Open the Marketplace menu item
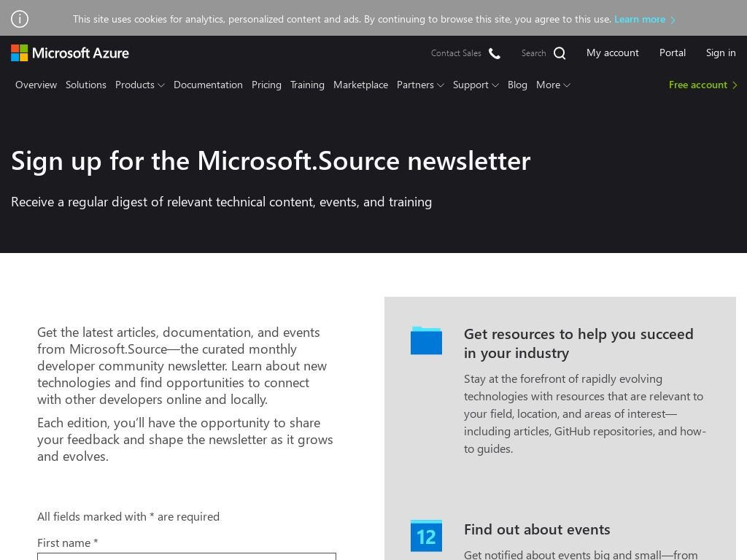 point(360,85)
